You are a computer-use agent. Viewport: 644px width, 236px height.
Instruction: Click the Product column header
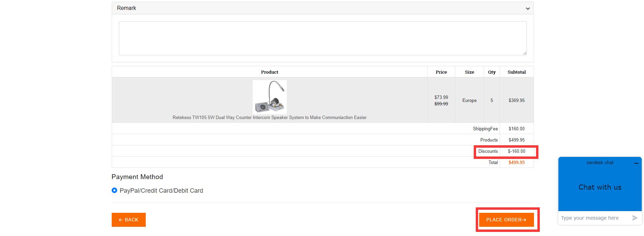pos(269,72)
